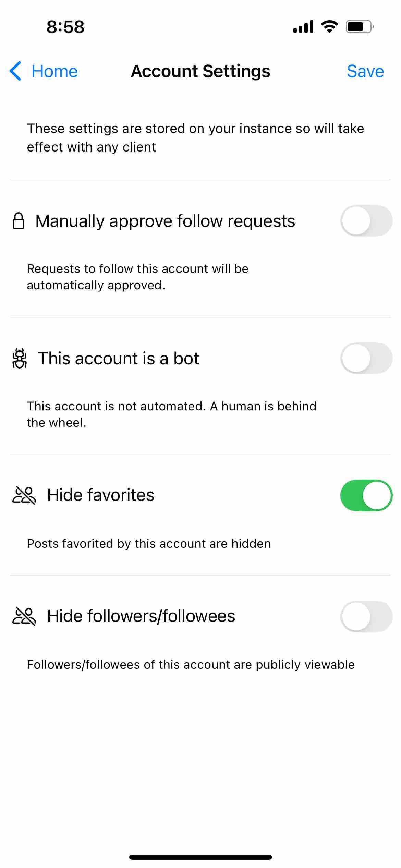Screen dimensions: 401x868
Task: Tap the home indicator bar
Action: pos(200,857)
